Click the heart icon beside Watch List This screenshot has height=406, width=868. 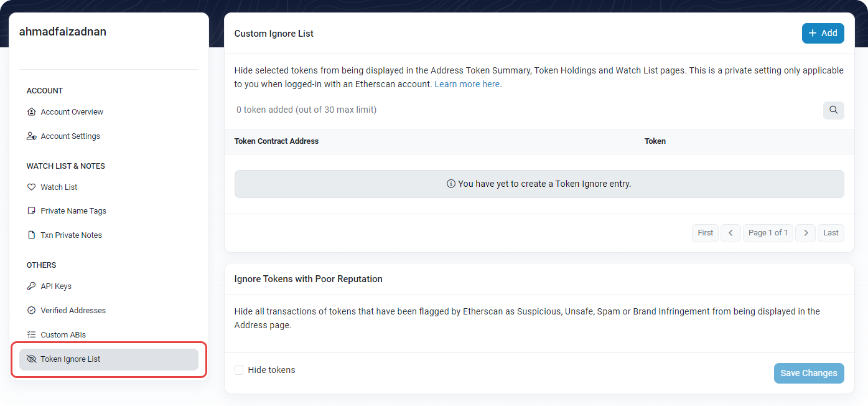click(x=32, y=187)
